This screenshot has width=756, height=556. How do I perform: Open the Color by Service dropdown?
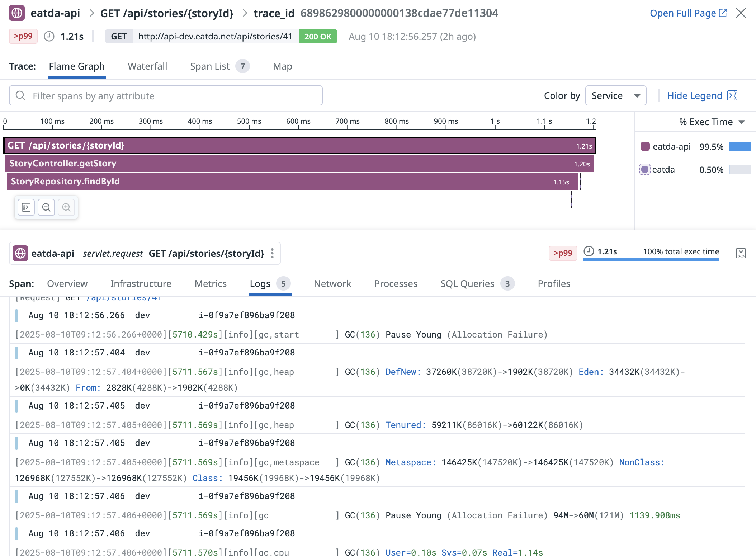(x=615, y=95)
